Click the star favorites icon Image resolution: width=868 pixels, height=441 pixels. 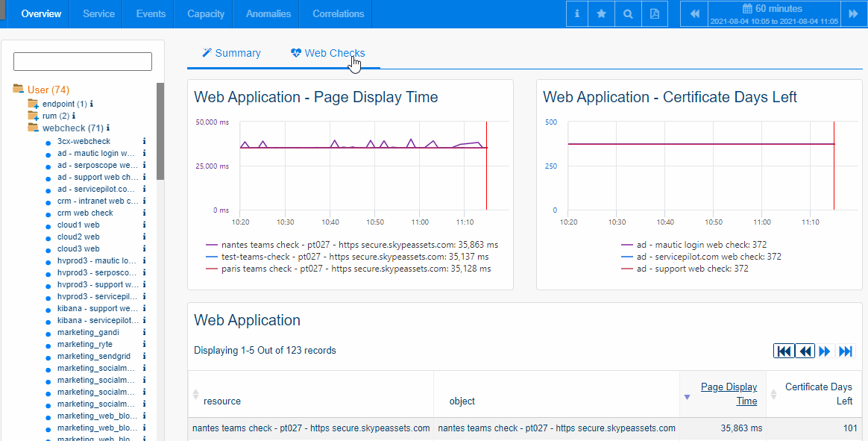coord(601,13)
